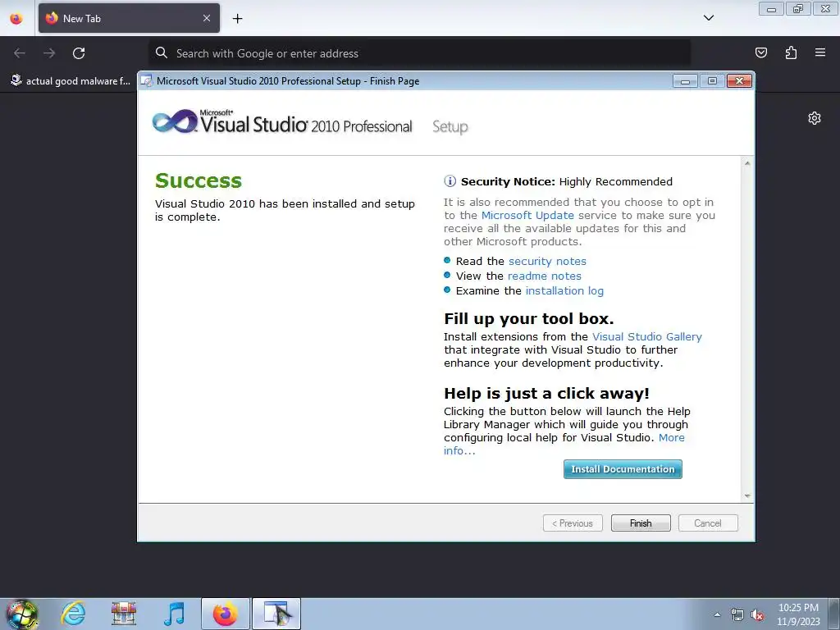Click the disabled Previous button
The width and height of the screenshot is (840, 630).
573,523
